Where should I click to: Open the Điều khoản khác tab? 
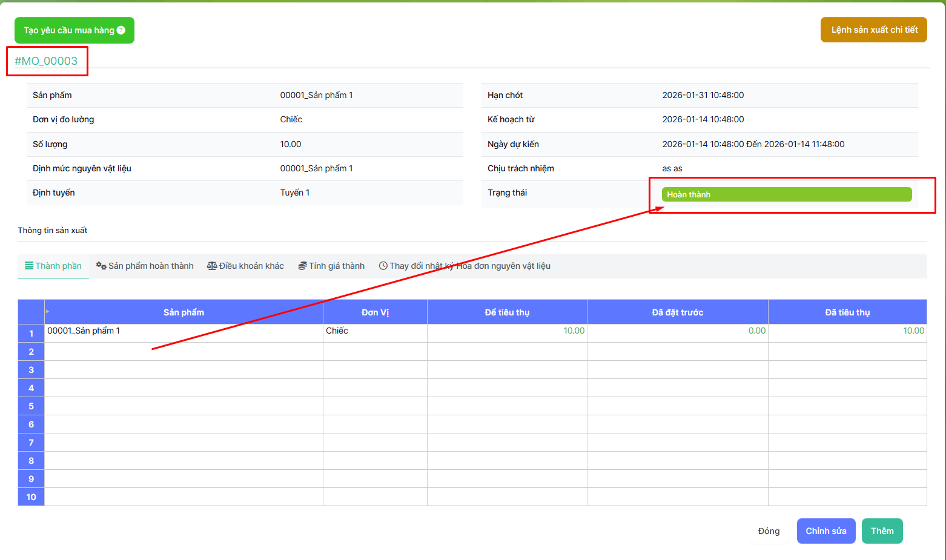[251, 266]
